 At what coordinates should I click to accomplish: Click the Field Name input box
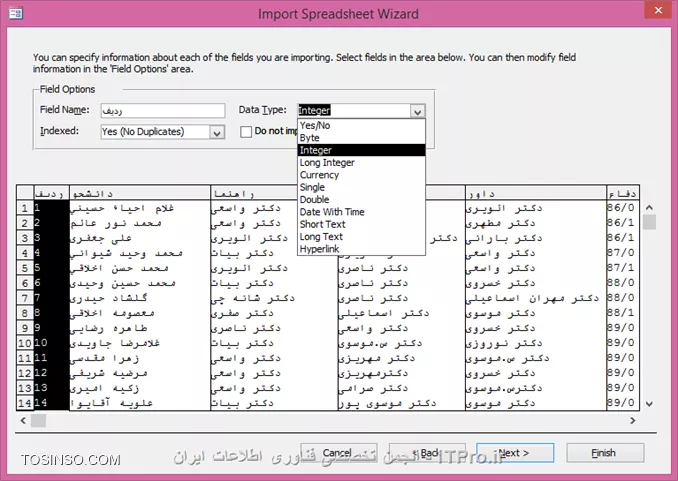coord(163,111)
